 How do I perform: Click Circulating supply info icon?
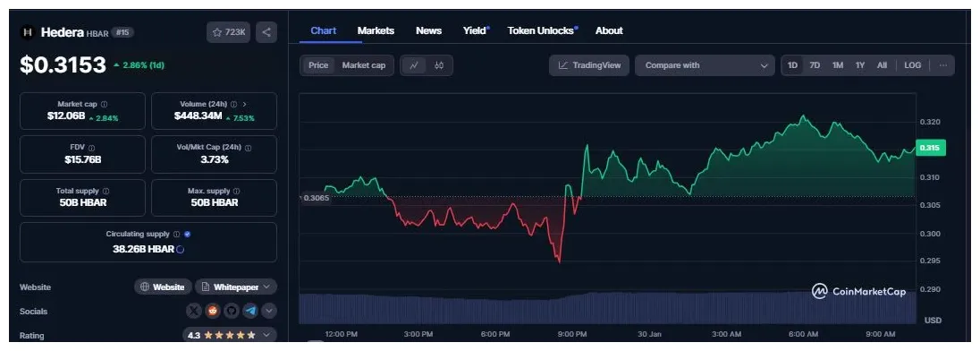176,234
